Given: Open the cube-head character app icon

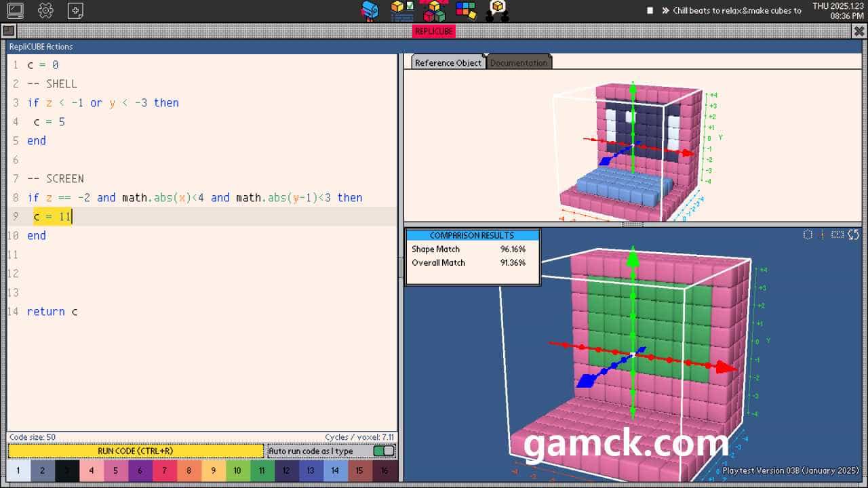Looking at the screenshot, I should click(x=498, y=10).
